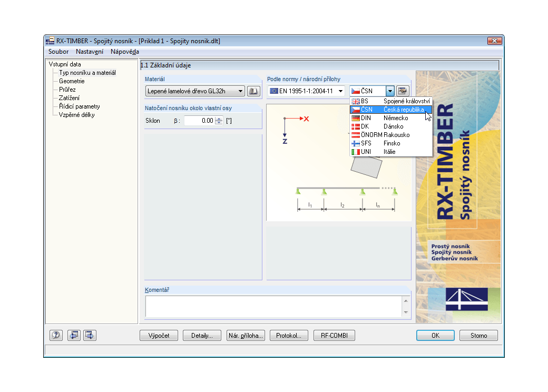Image resolution: width=548 pixels, height=392 pixels.
Task: Open Zatížení in the navigator tree
Action: 69,98
